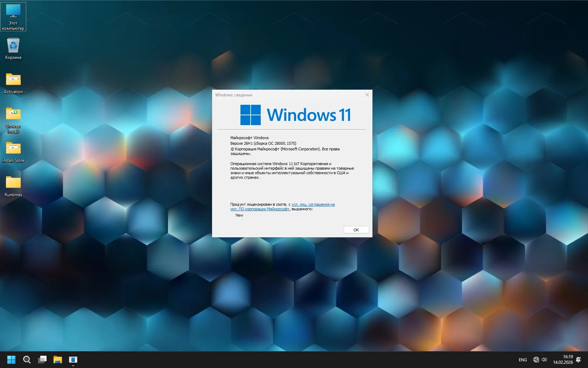Open the Microsoft license agreement link
The image size is (588, 368).
tap(311, 204)
